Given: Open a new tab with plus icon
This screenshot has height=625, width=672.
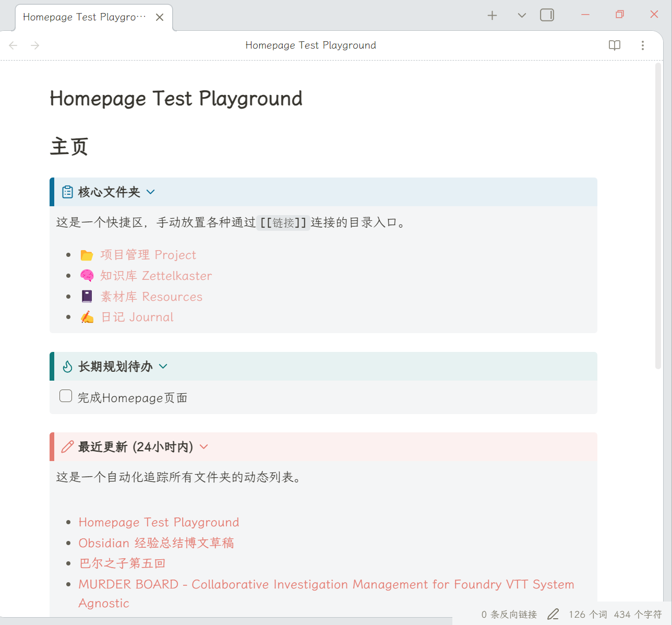Looking at the screenshot, I should tap(492, 16).
